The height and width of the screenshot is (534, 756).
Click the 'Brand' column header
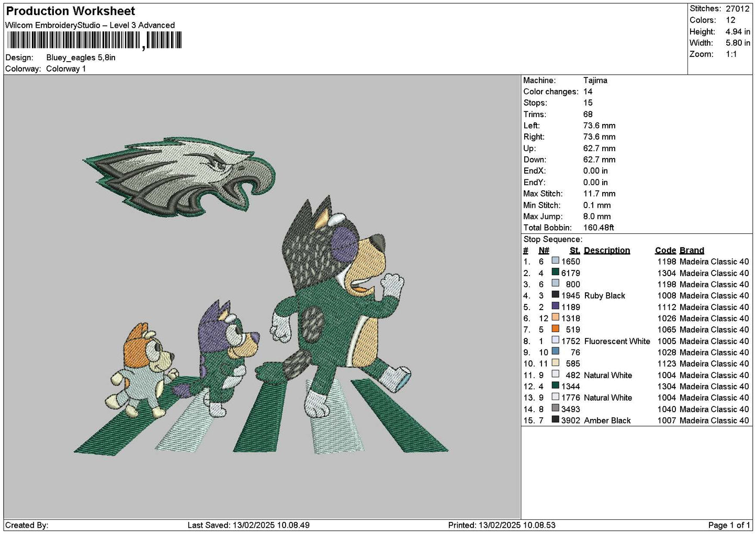[692, 251]
